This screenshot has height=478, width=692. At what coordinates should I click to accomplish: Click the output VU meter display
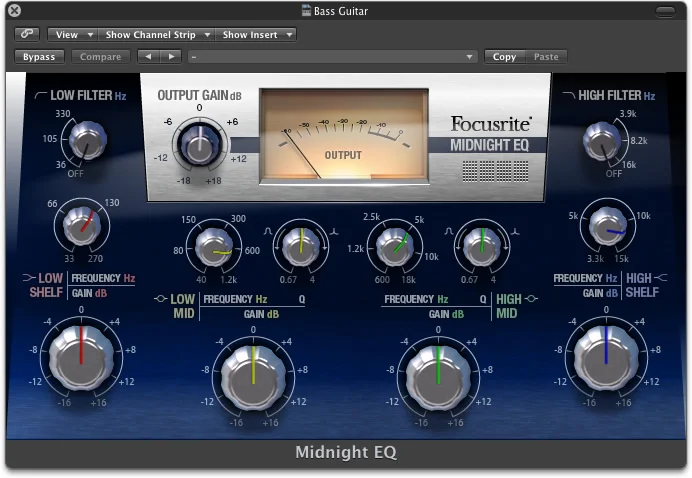pyautogui.click(x=344, y=135)
